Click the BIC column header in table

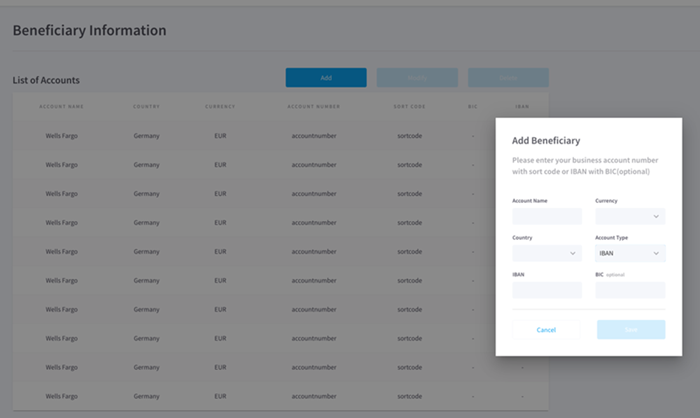pyautogui.click(x=473, y=106)
